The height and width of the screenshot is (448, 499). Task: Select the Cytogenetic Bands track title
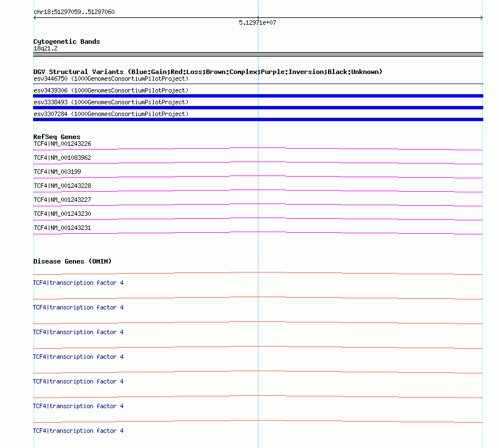(67, 41)
